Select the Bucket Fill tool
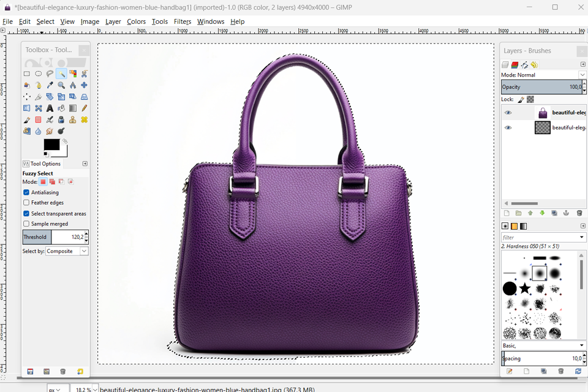Viewport: 588px width, 392px height. coord(61,108)
